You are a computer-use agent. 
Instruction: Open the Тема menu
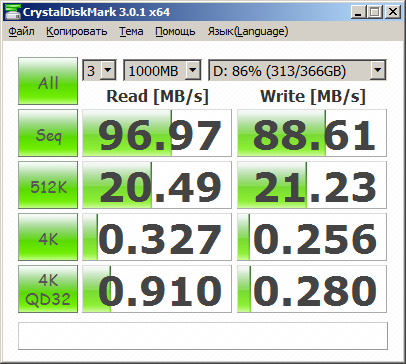131,31
